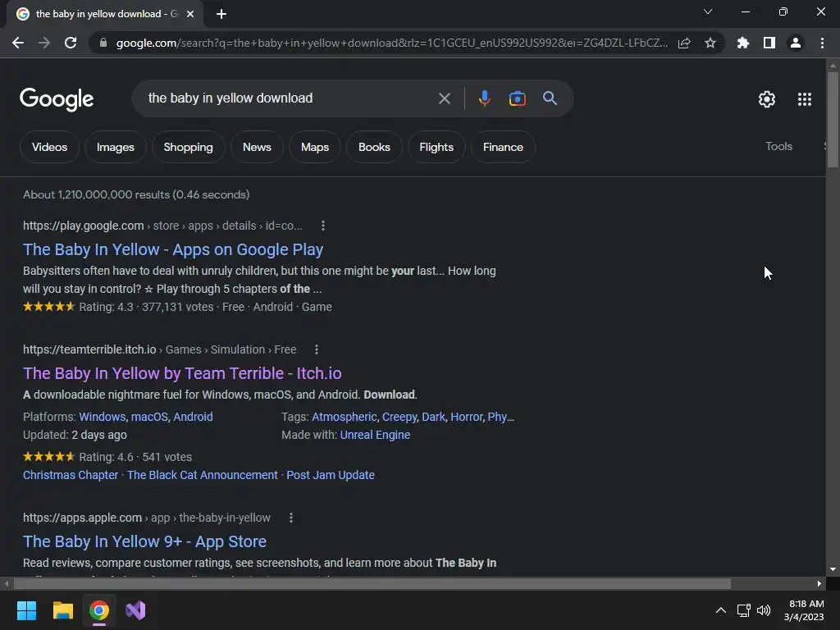The width and height of the screenshot is (840, 630).
Task: Switch to Flights results
Action: (436, 147)
